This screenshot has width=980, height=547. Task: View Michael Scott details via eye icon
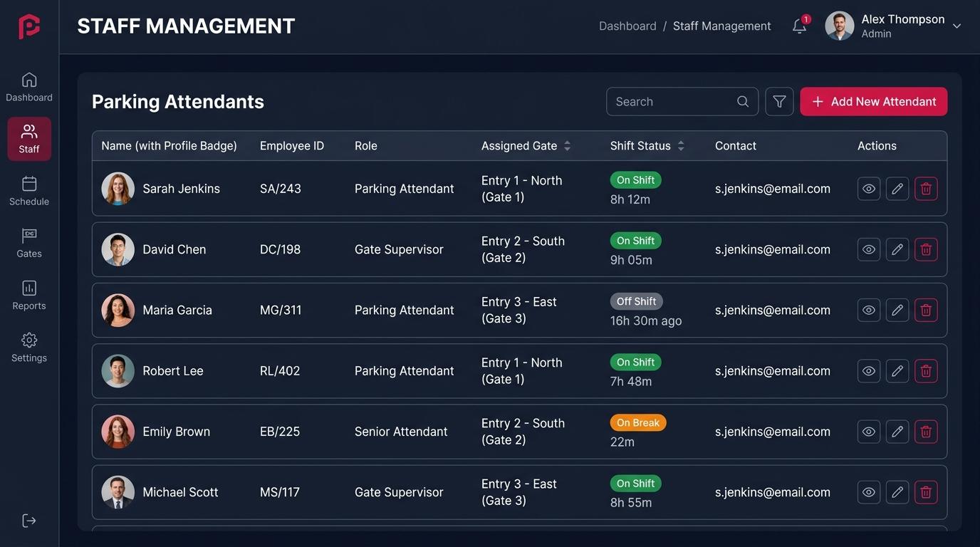(869, 492)
